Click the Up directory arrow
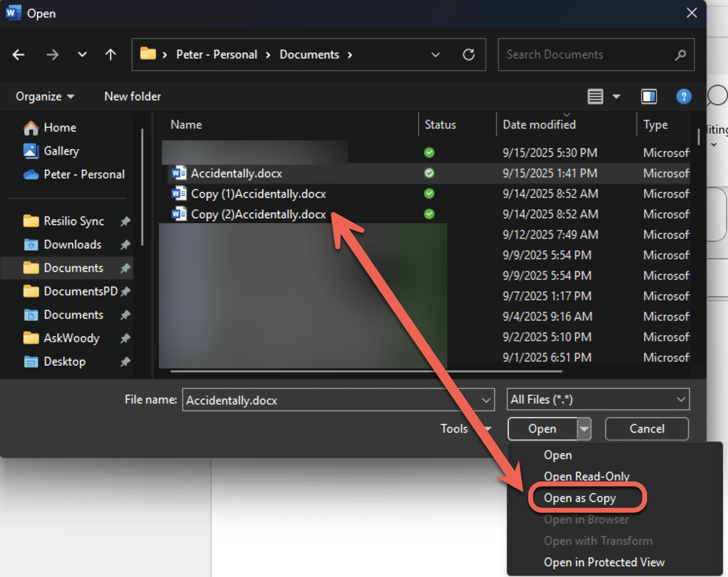The image size is (728, 577). (111, 55)
